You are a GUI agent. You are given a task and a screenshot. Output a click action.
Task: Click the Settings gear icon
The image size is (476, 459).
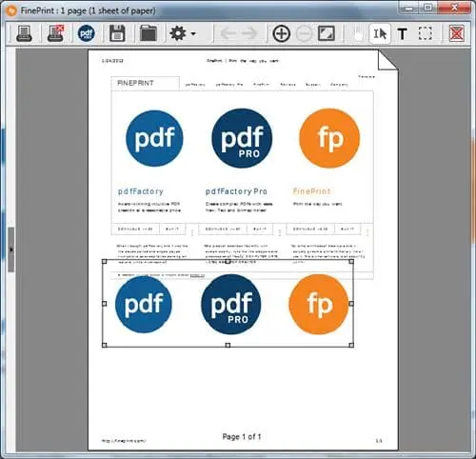178,33
